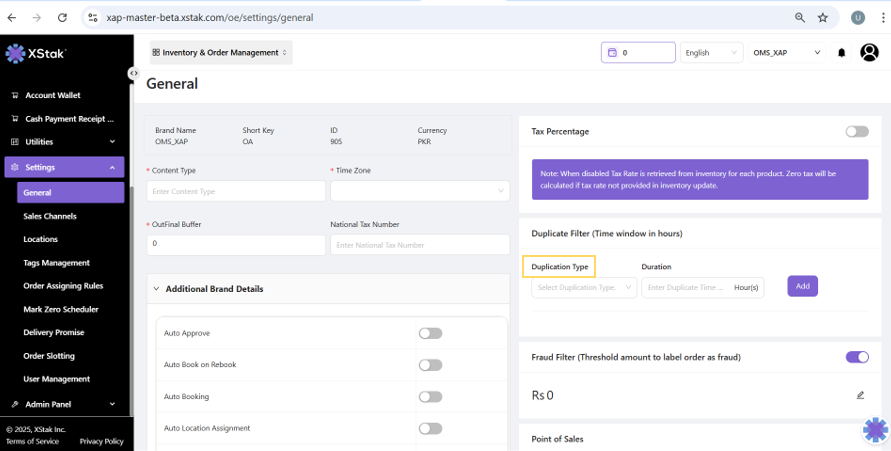The image size is (891, 451).
Task: Click the National Tax Number input field
Action: [x=420, y=245]
